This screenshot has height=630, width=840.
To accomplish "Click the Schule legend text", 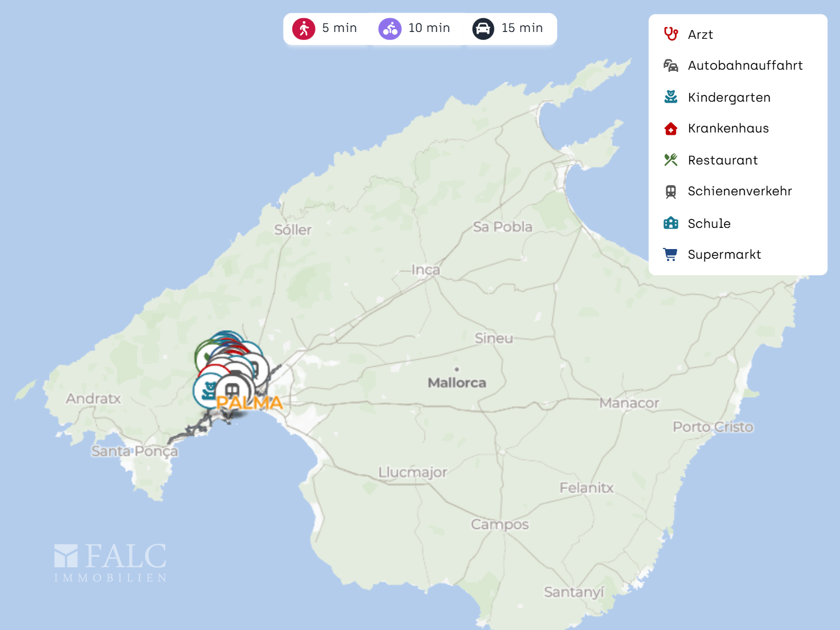I will pyautogui.click(x=709, y=224).
